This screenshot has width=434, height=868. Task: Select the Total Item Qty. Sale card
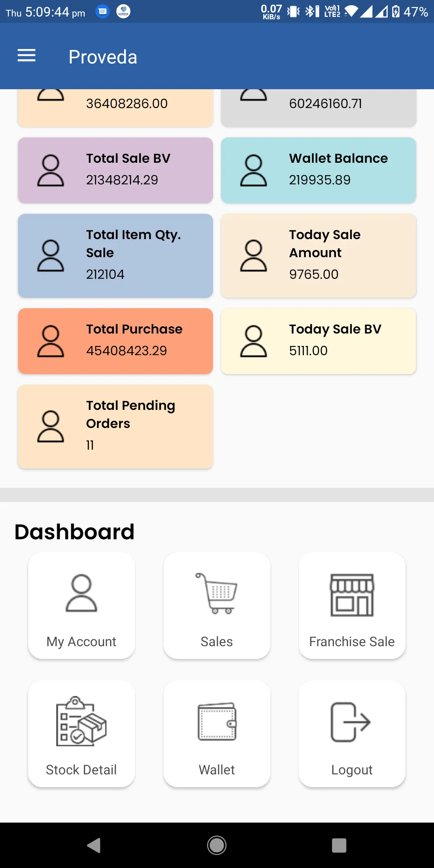[115, 256]
